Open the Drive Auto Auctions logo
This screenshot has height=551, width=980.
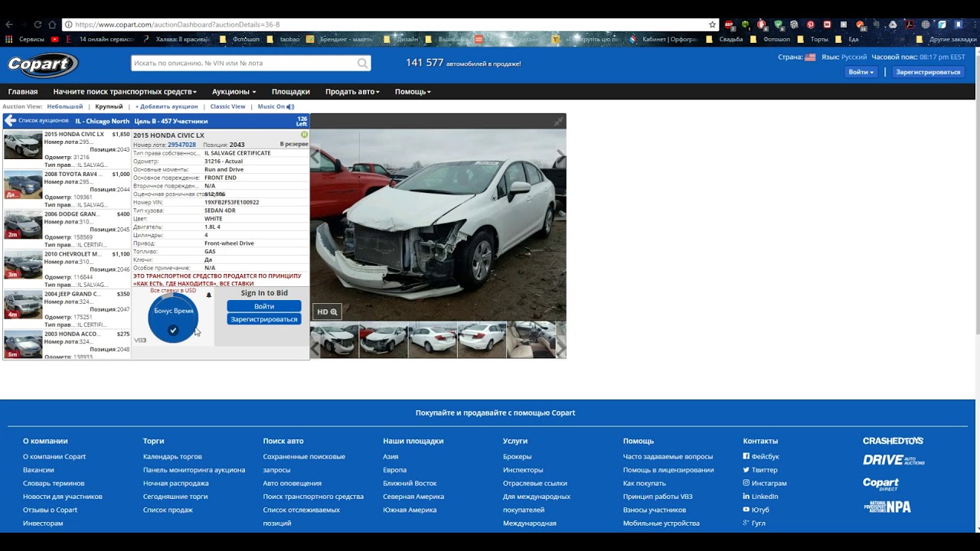pyautogui.click(x=893, y=460)
